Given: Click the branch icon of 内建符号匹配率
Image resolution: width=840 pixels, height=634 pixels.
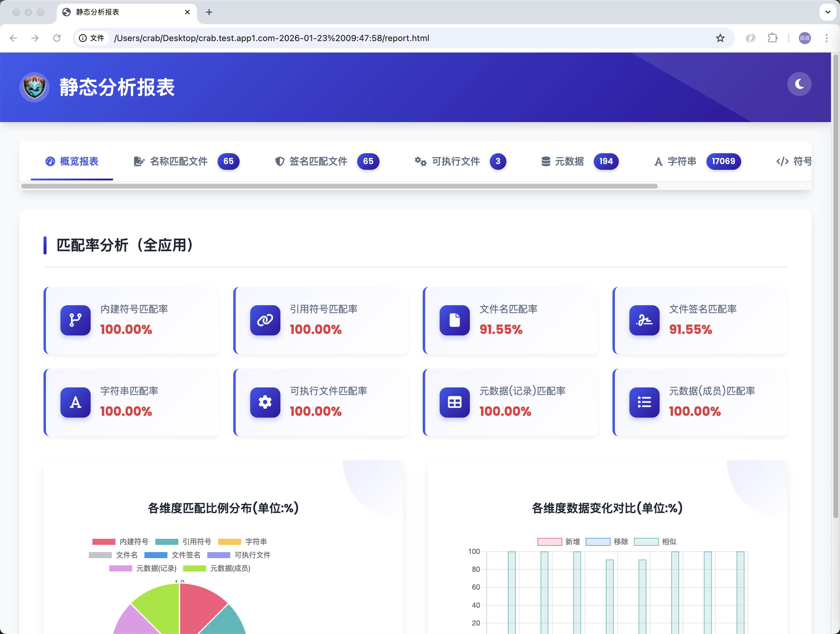Looking at the screenshot, I should coord(75,320).
